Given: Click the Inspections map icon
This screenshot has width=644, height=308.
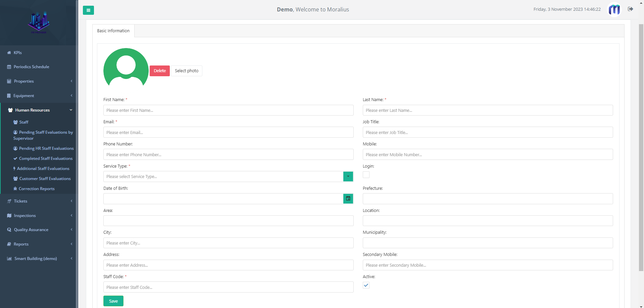Looking at the screenshot, I should coord(9,216).
